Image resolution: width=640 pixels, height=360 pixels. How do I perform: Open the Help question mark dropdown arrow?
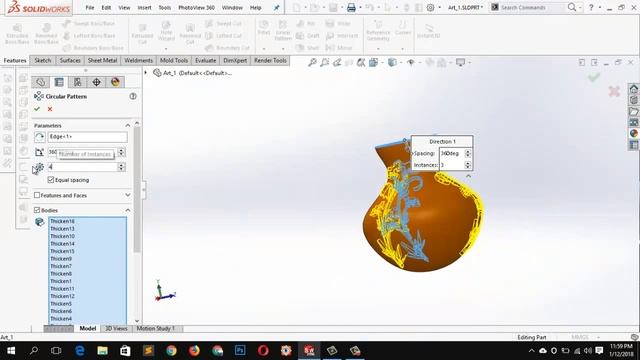tap(600, 8)
